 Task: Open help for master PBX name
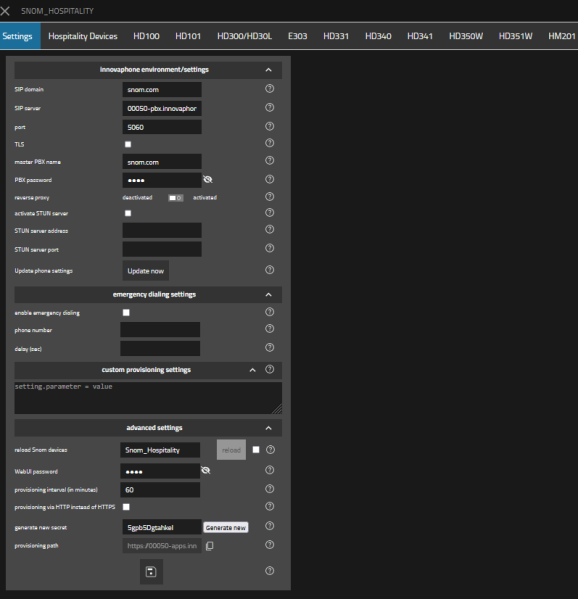pyautogui.click(x=269, y=160)
